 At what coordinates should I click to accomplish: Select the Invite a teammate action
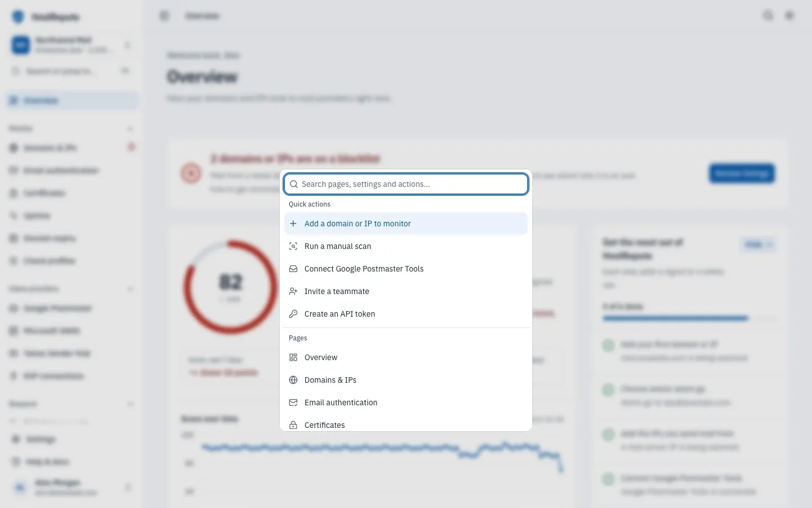pos(406,291)
